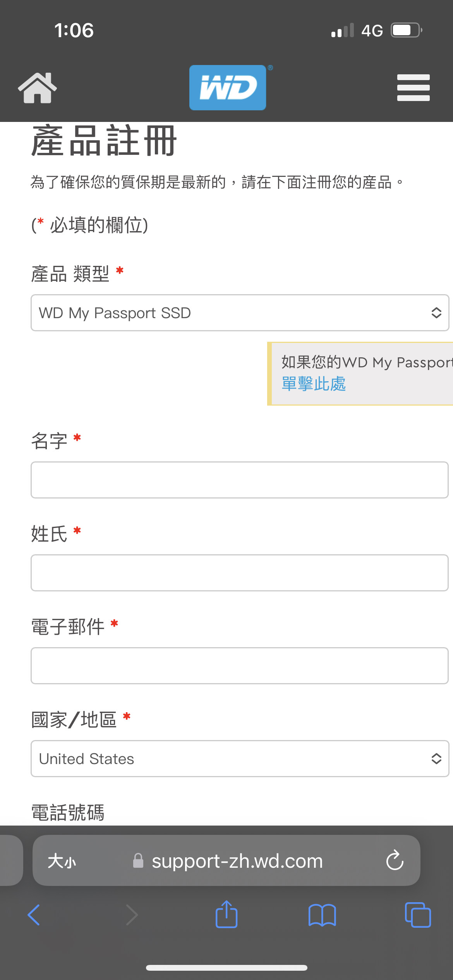Tap the home indicator bar
The image size is (453, 980).
[x=226, y=968]
